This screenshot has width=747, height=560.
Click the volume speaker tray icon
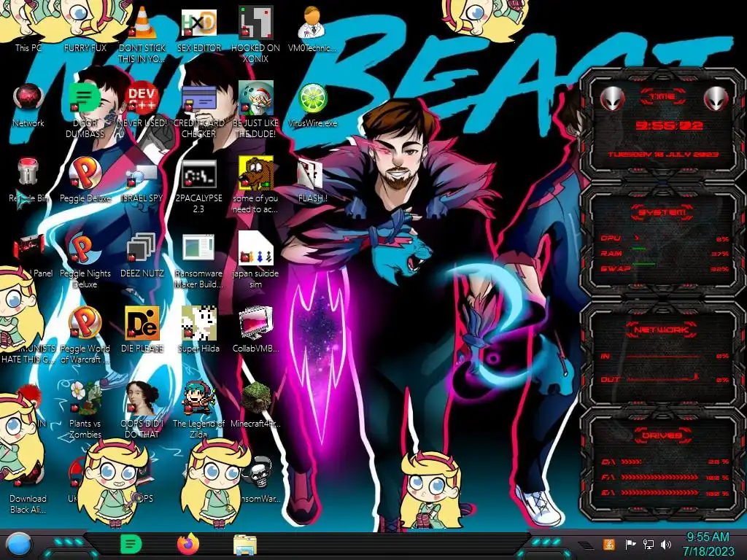666,544
